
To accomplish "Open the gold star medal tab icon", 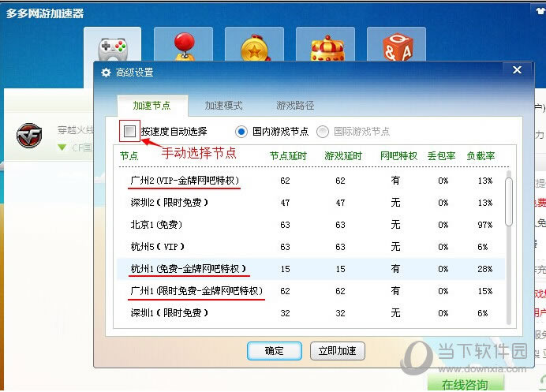I will coord(255,47).
